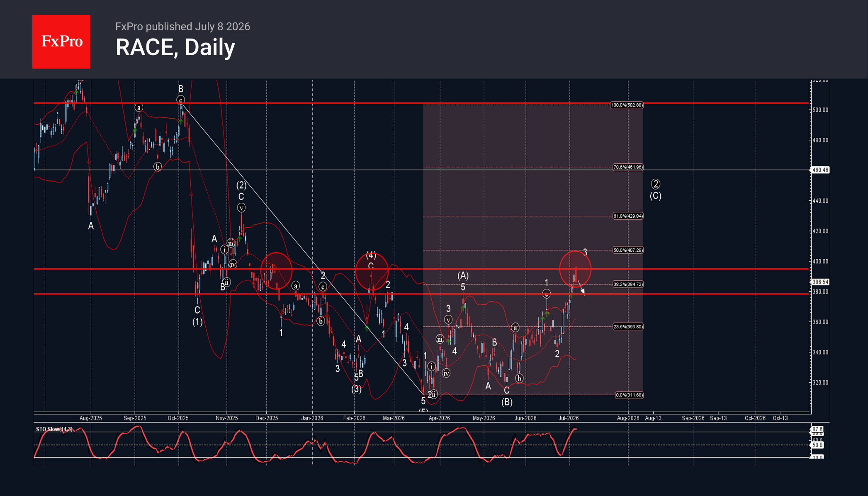Screen dimensions: 868x496
Task: Click the Jul-2026 date label
Action: click(569, 418)
